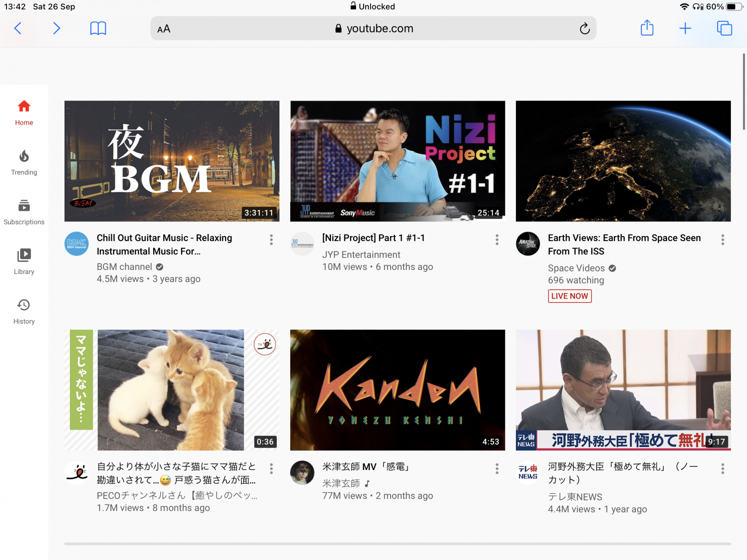
Task: Open options menu for 河野外務大臣 video
Action: 723,469
